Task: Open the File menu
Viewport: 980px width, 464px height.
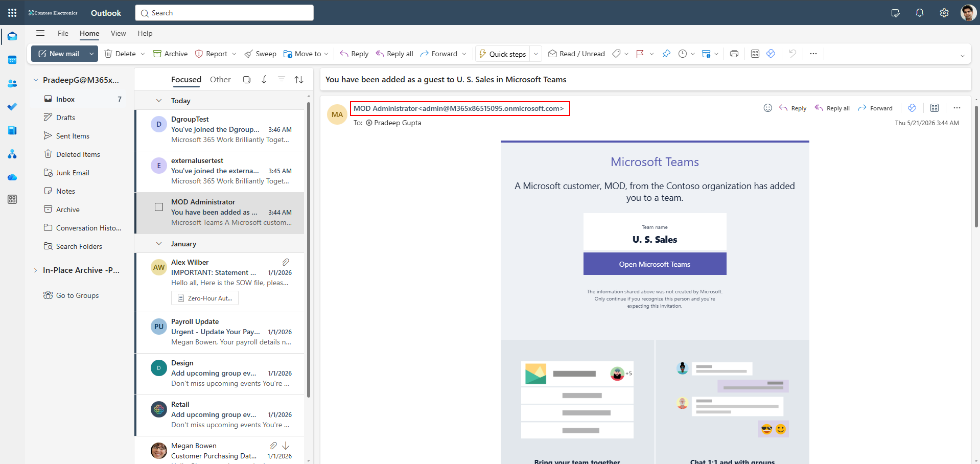Action: click(x=63, y=33)
